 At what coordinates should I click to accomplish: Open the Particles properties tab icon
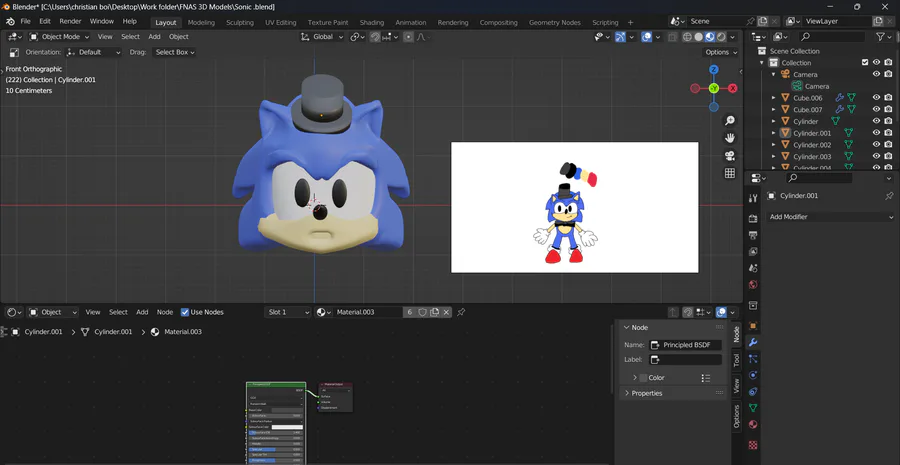[753, 359]
